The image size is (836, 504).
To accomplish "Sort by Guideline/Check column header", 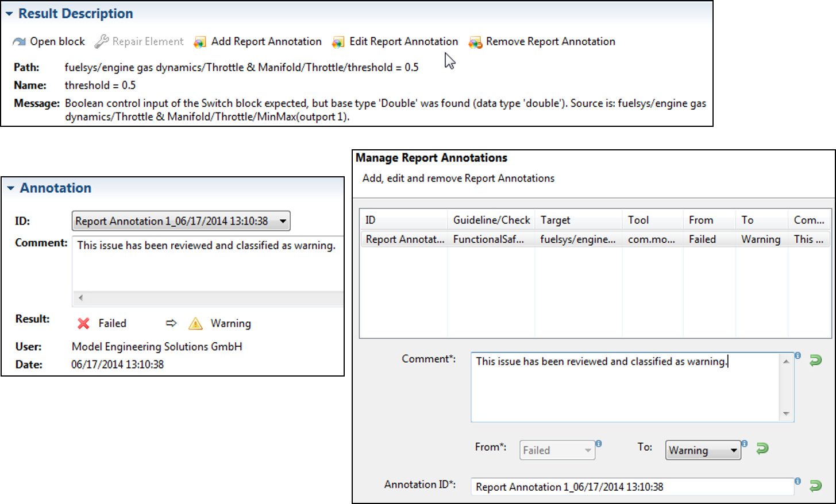I will coord(491,220).
